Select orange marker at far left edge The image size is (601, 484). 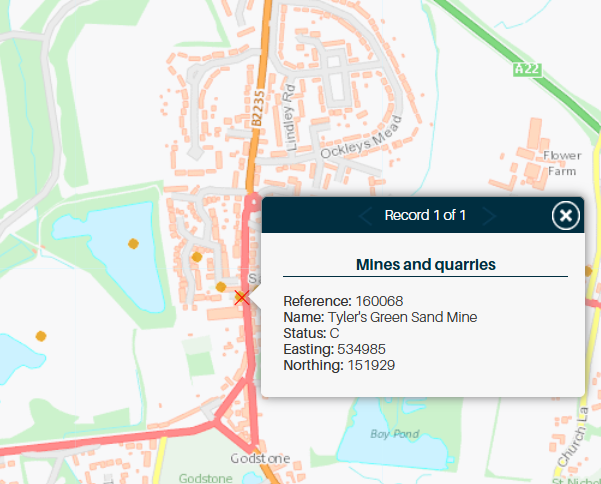(x=41, y=336)
